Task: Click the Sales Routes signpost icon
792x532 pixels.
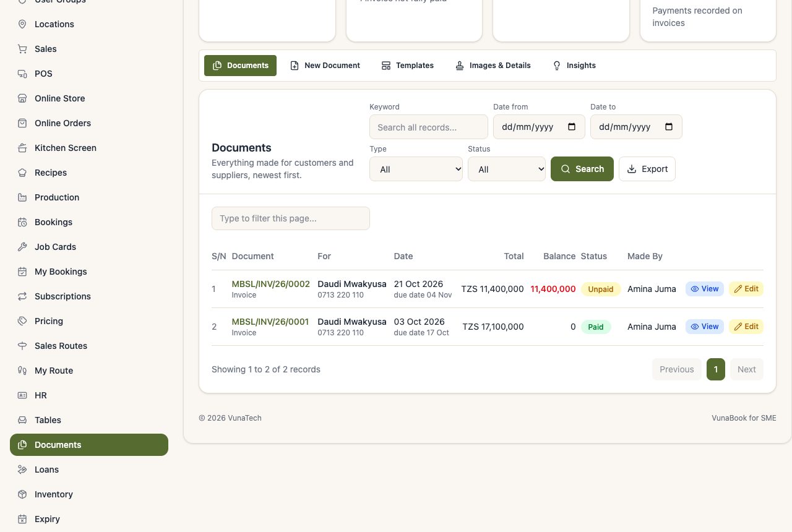Action: (22, 346)
